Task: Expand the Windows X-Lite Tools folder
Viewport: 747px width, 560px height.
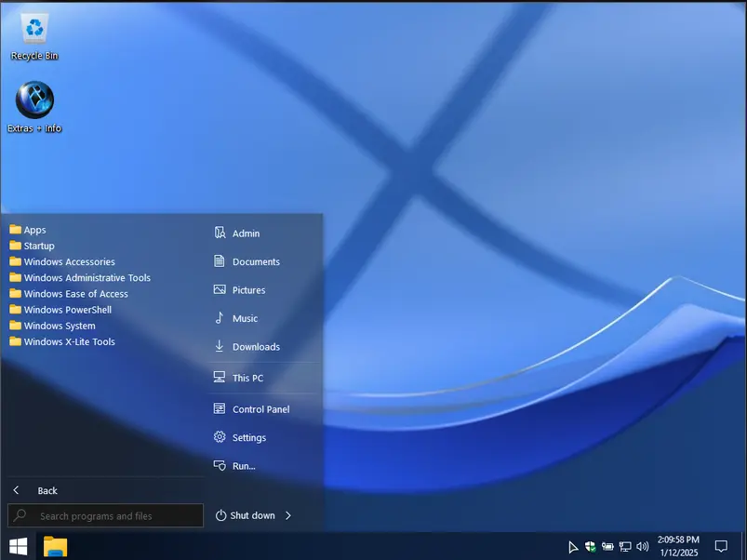Action: coord(62,341)
